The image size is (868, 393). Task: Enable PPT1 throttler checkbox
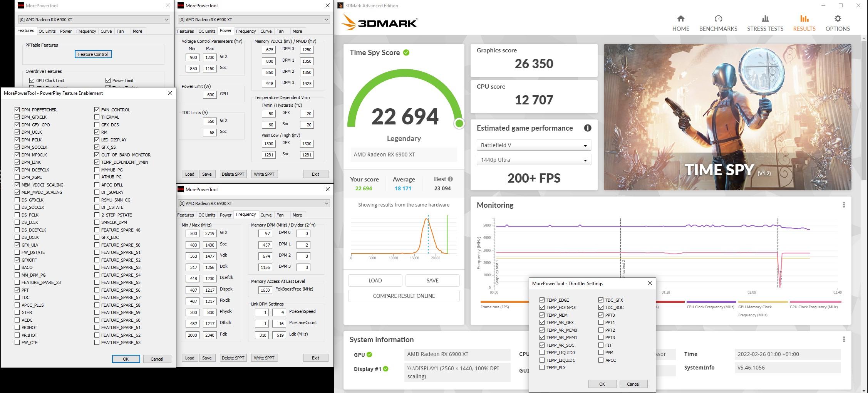(x=601, y=322)
